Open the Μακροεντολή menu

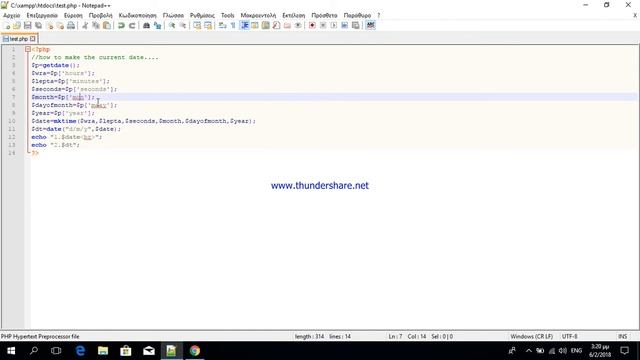click(x=258, y=15)
